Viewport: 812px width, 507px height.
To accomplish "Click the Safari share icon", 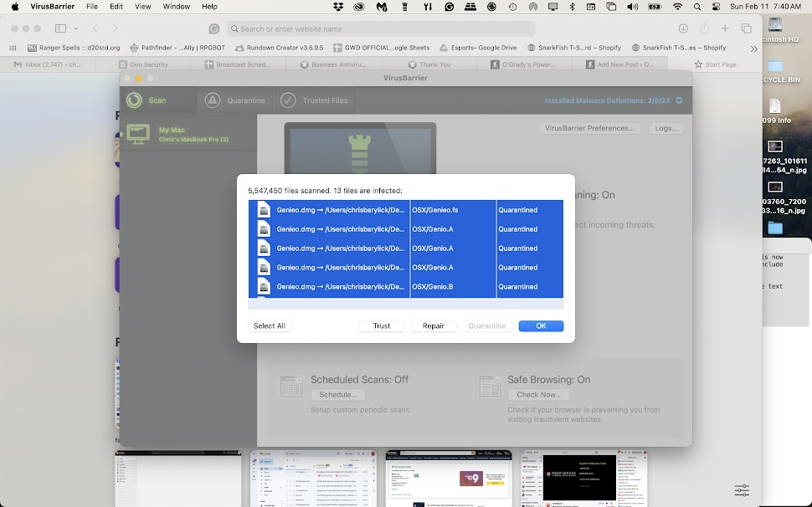I will (x=704, y=28).
